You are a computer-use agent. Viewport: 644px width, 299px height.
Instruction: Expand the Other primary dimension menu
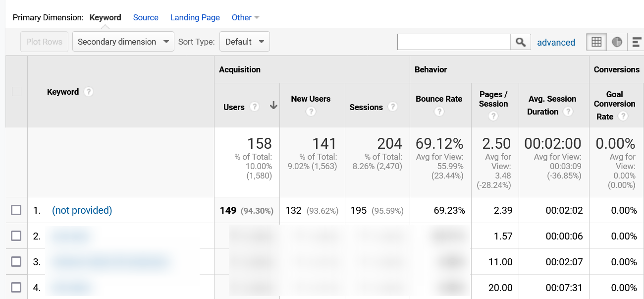[x=245, y=18]
